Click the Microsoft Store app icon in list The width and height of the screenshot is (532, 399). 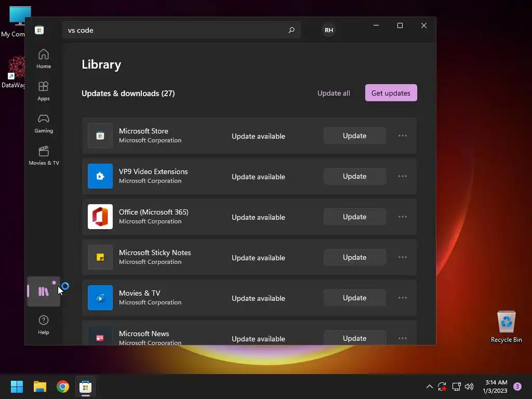point(100,136)
